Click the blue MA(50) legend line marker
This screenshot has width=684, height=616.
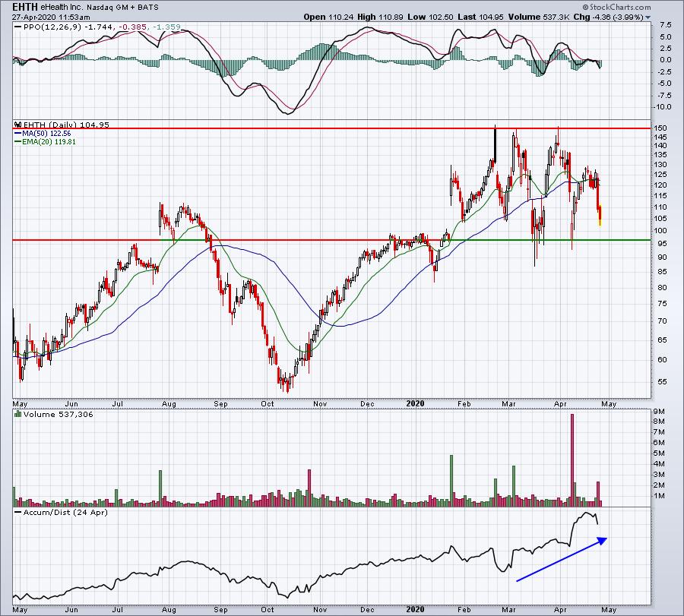pyautogui.click(x=18, y=133)
